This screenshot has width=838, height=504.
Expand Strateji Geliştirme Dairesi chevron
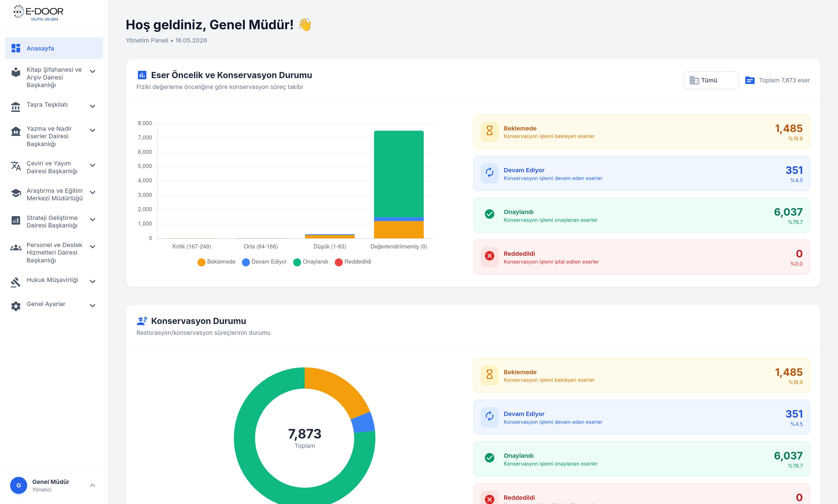click(92, 220)
